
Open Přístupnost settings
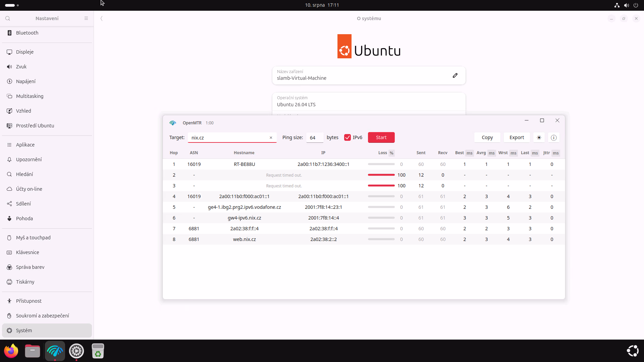click(47, 301)
